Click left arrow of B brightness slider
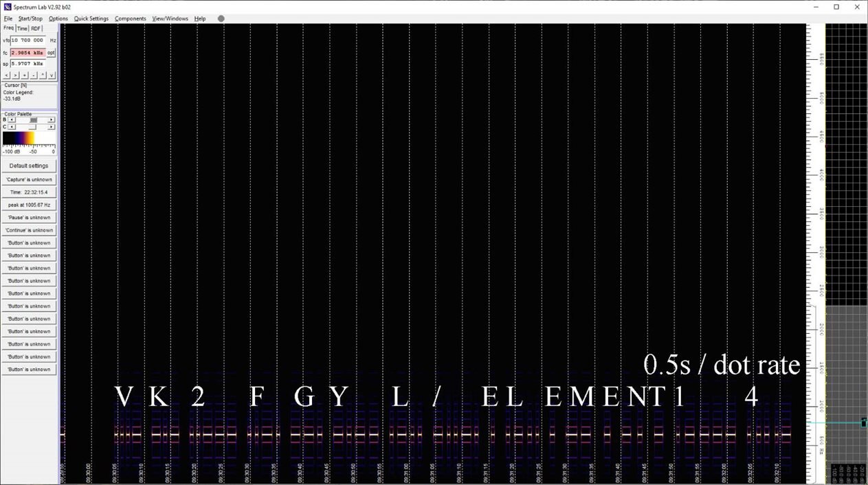The width and height of the screenshot is (868, 485). 11,120
